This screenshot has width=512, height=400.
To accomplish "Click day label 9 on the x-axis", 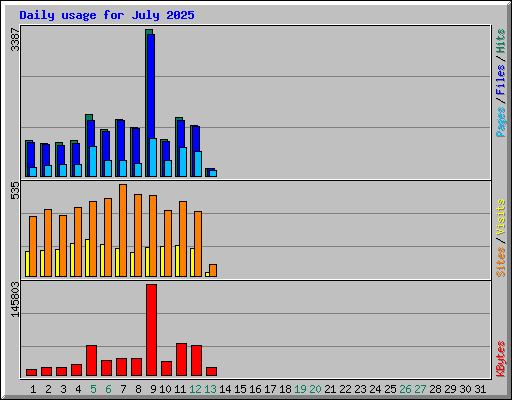I will [x=153, y=389].
